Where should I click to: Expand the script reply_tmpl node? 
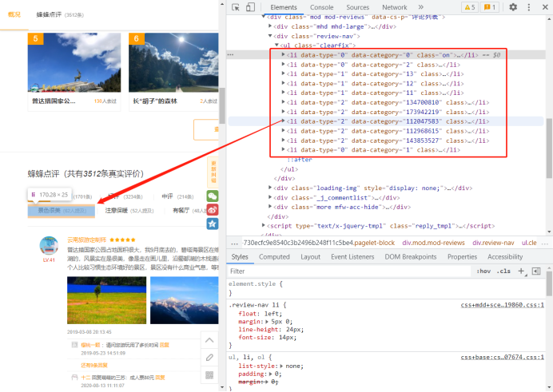[264, 225]
